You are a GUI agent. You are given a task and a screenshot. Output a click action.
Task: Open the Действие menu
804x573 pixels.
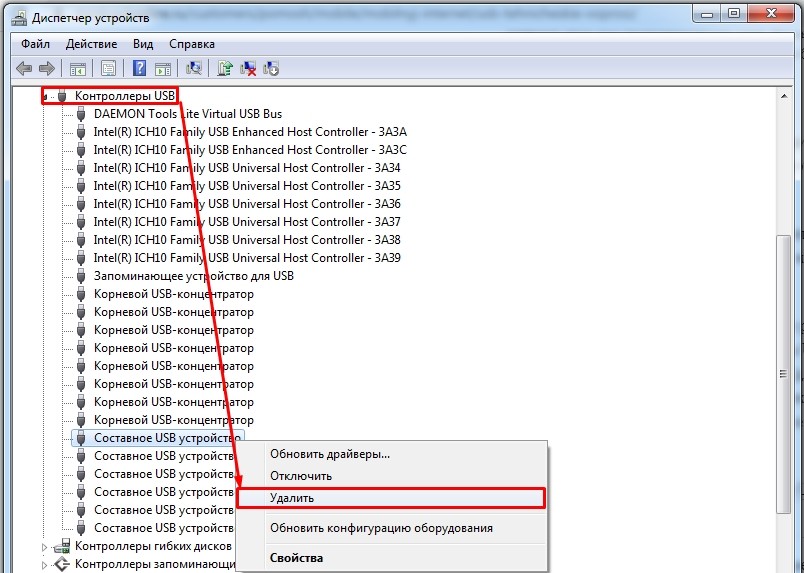click(x=93, y=44)
